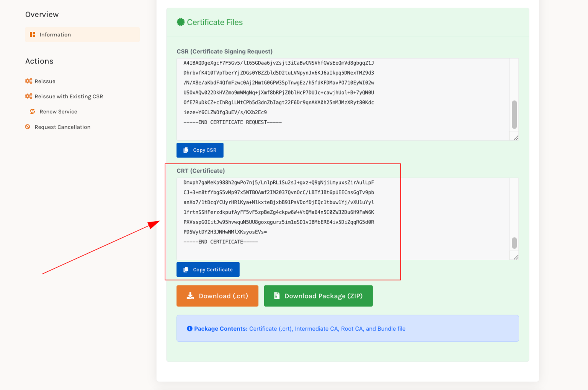
Task: Click the END CERTIFICATE line in CRT box
Action: (221, 242)
